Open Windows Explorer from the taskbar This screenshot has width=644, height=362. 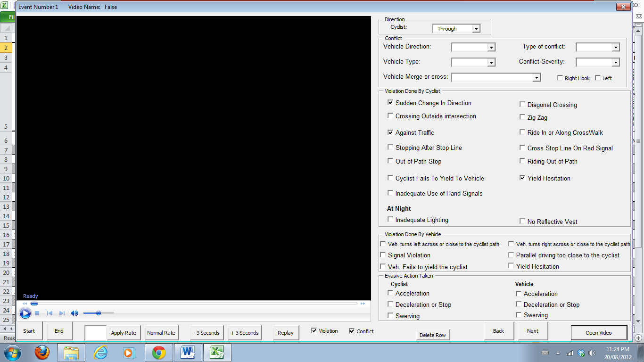[71, 353]
